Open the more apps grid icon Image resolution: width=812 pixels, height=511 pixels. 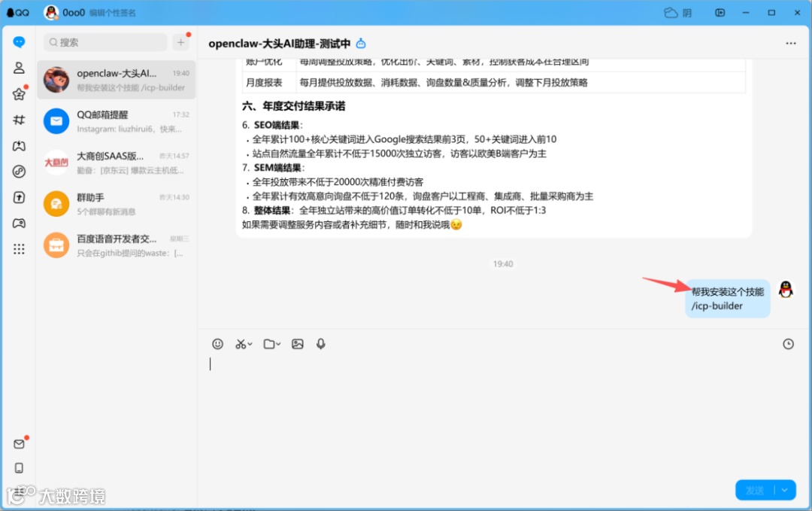click(19, 249)
